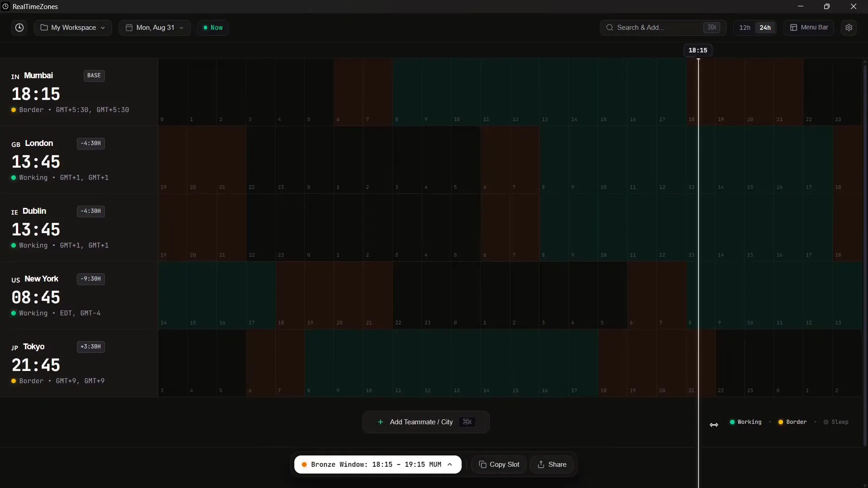Click the BASE badge next to Mumbai
Screen dimensions: 868x488
(94, 75)
